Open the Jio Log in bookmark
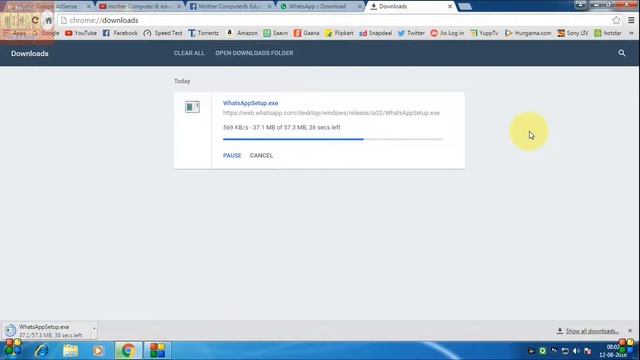 (x=447, y=33)
